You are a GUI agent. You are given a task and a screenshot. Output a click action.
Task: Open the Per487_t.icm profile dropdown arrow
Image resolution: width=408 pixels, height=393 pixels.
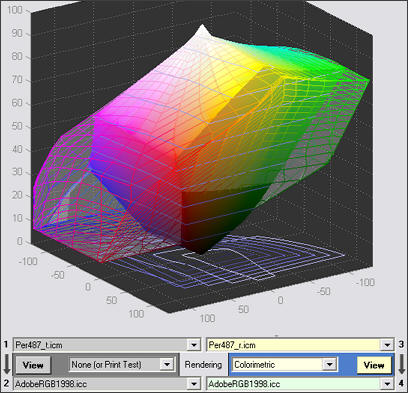(194, 345)
